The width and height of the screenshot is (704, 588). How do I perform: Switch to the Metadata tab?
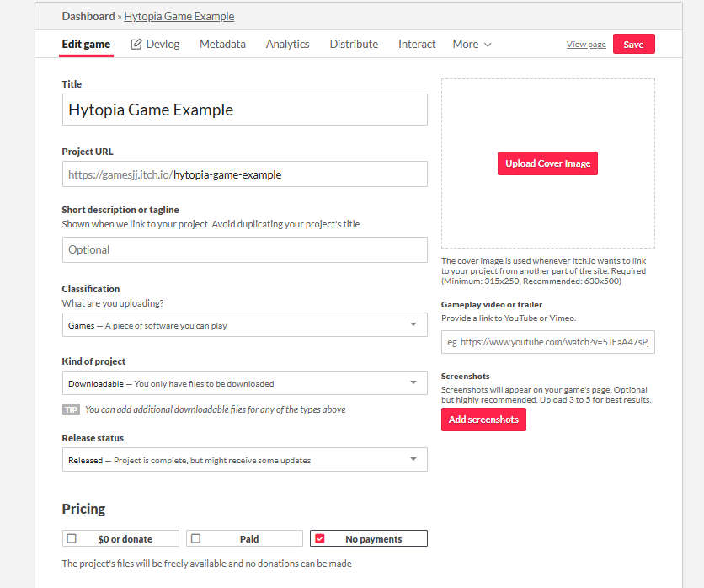(222, 44)
